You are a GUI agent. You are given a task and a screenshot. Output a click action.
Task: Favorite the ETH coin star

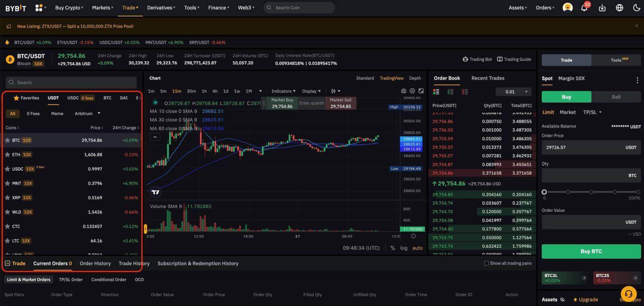coord(7,154)
